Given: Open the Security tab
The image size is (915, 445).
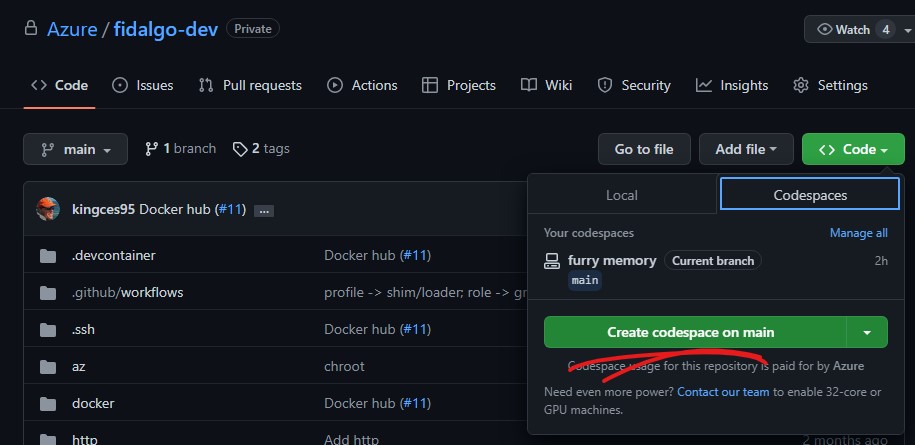Looking at the screenshot, I should click(634, 85).
